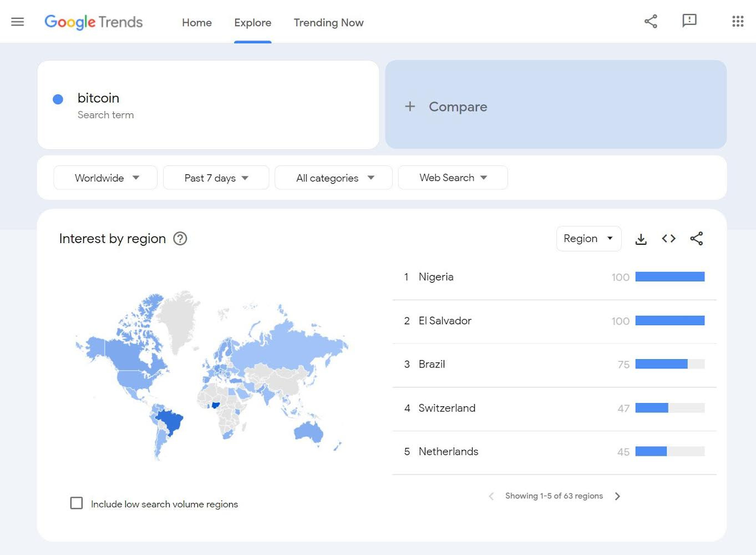The width and height of the screenshot is (756, 555).
Task: Open the hamburger main menu
Action: [x=18, y=22]
